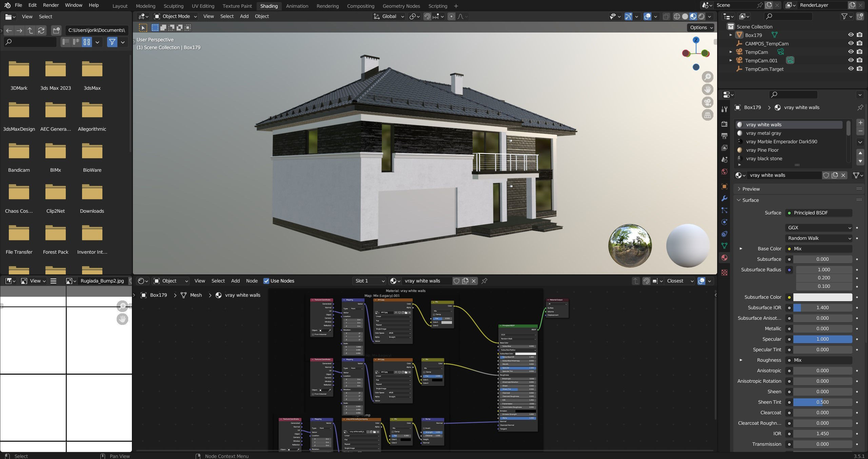868x459 pixels.
Task: Select thumbnail display mode in file browser
Action: click(87, 42)
